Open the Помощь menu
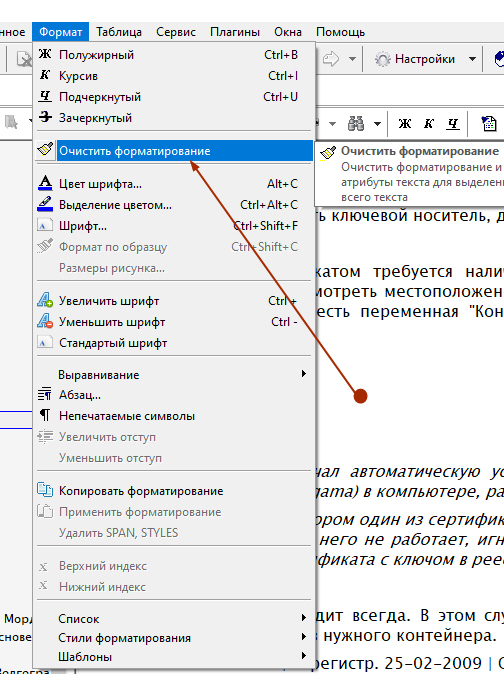This screenshot has width=504, height=674. coord(340,32)
